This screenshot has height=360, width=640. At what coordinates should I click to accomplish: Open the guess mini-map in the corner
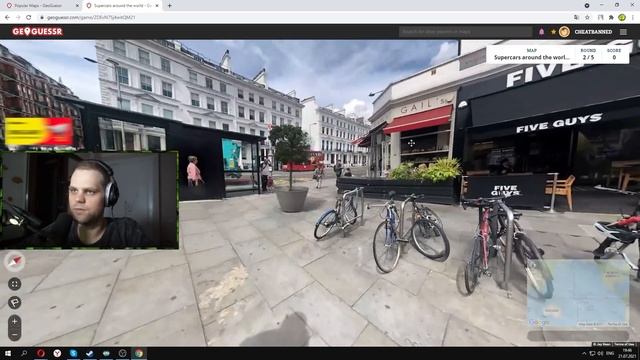(x=578, y=293)
